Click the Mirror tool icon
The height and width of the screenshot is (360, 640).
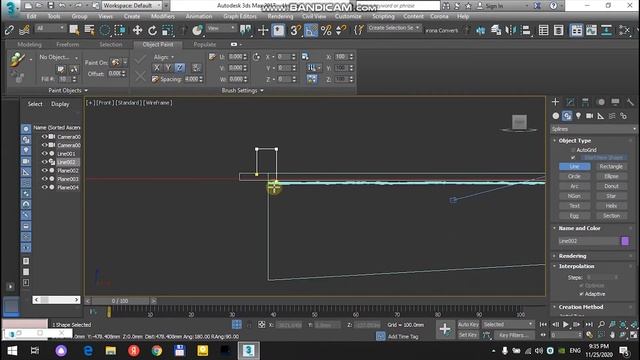[x=511, y=30]
